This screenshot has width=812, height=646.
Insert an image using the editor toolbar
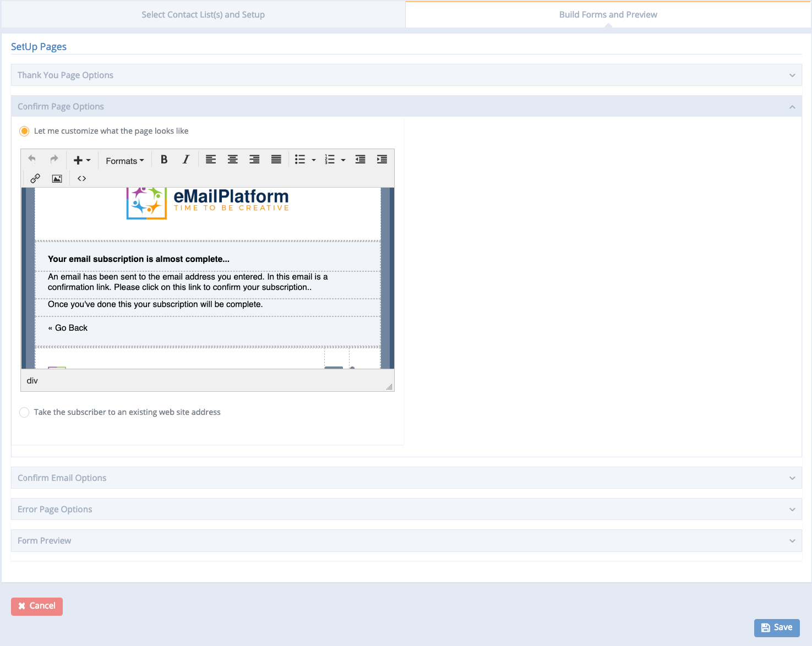tap(57, 178)
